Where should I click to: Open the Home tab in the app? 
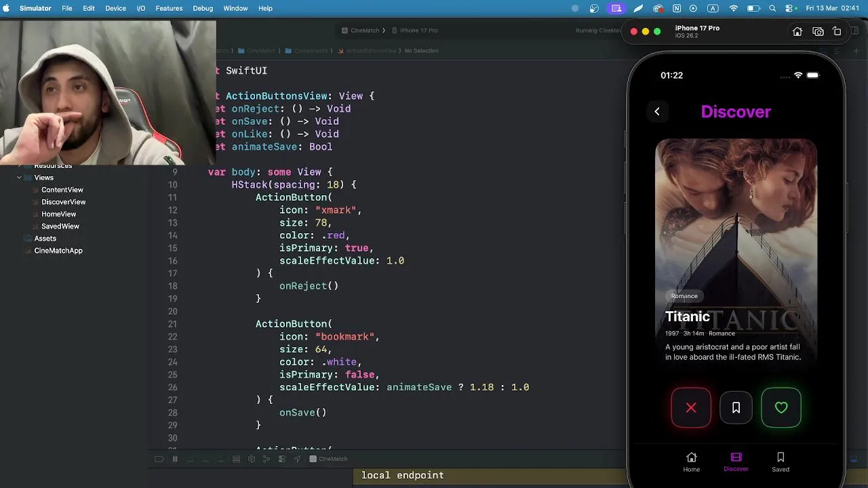[691, 462]
